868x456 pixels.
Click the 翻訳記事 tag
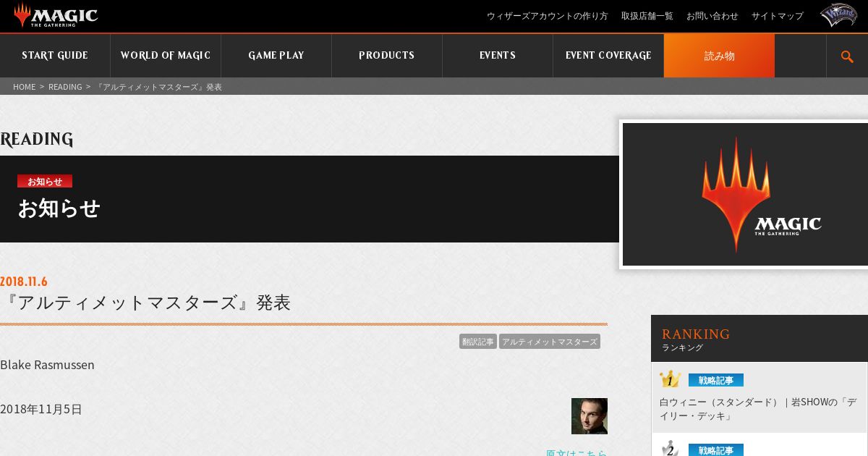coord(478,342)
